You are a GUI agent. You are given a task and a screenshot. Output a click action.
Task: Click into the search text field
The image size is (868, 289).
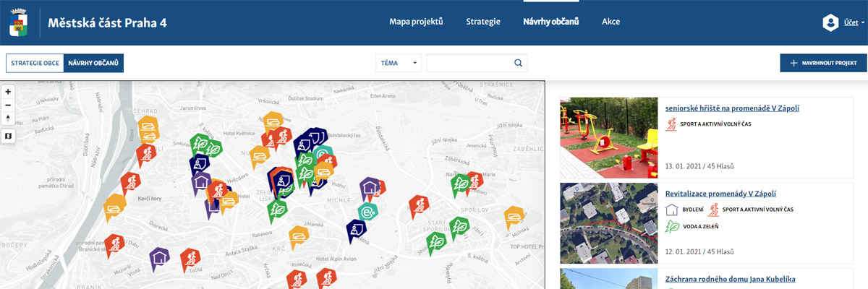tap(469, 63)
